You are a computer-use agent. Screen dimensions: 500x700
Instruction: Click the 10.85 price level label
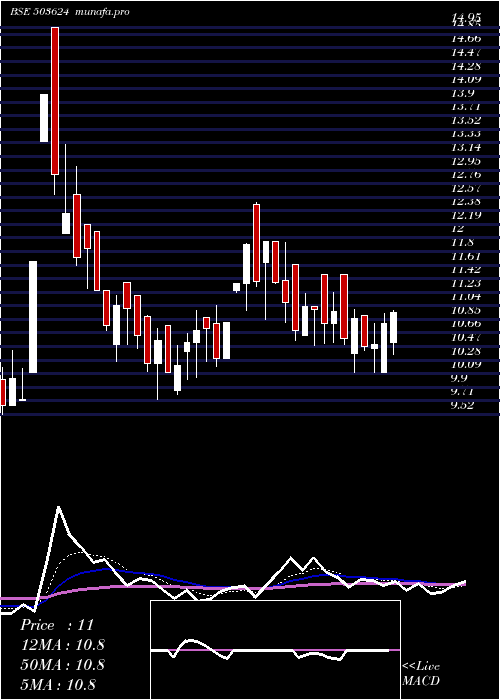click(x=466, y=310)
